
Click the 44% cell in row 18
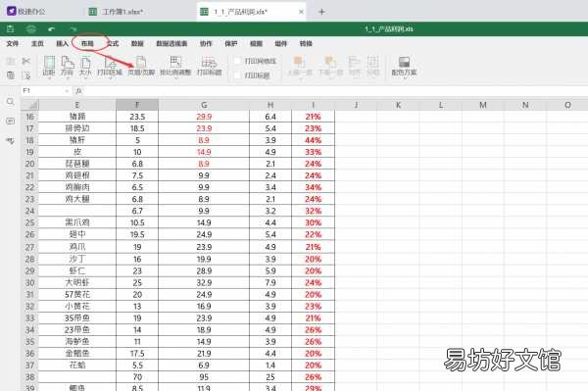pyautogui.click(x=314, y=140)
